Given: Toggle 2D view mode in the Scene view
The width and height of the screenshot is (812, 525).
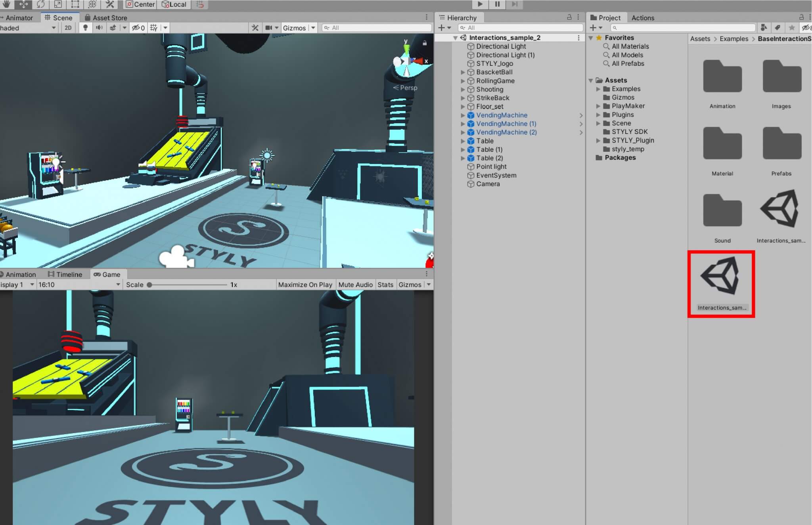Looking at the screenshot, I should (68, 28).
